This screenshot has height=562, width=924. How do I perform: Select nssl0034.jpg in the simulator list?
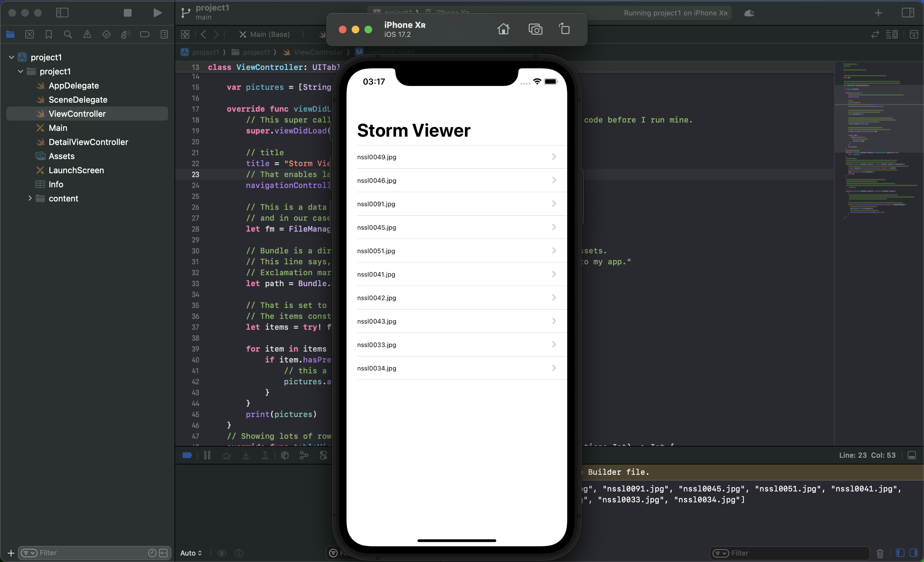click(457, 368)
